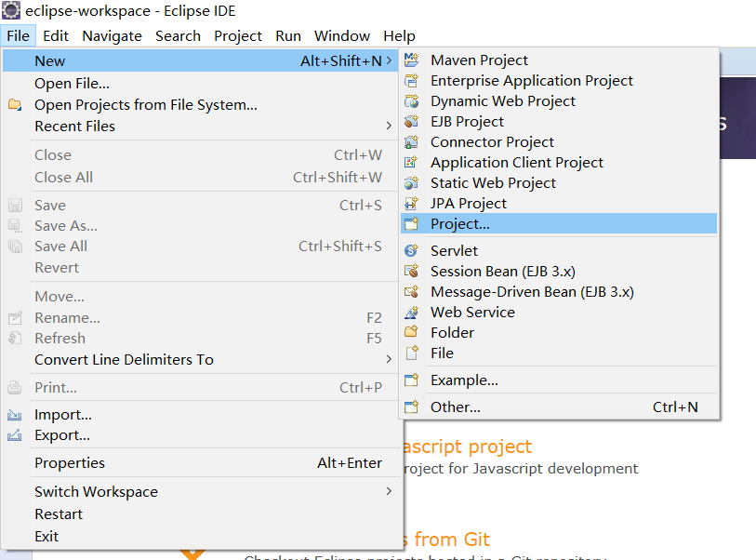The height and width of the screenshot is (560, 756).
Task: Choose Web Service entry
Action: coord(559,312)
